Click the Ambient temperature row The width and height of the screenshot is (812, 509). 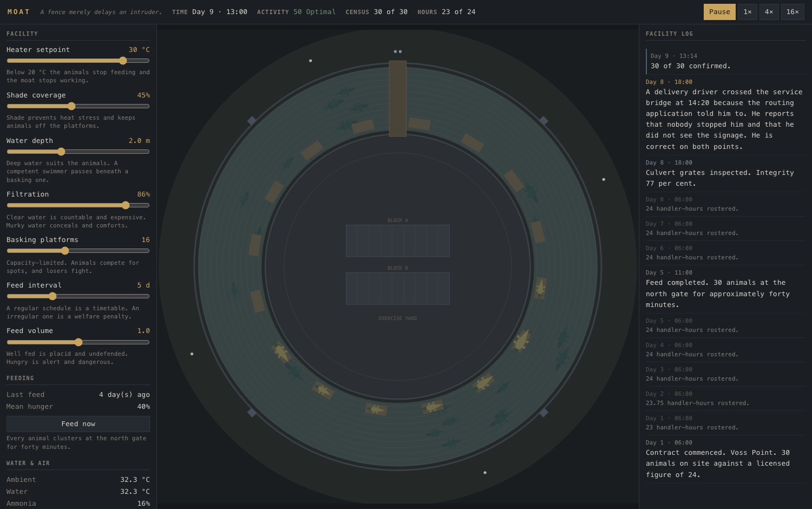click(x=78, y=480)
